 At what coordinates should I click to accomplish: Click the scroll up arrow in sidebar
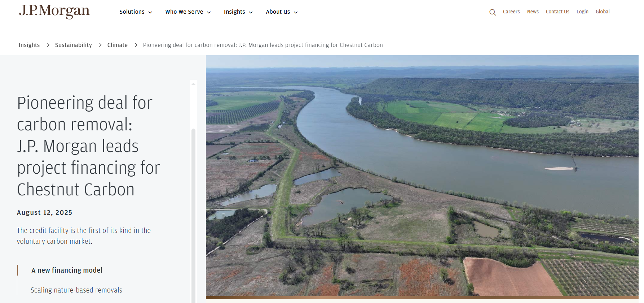194,84
